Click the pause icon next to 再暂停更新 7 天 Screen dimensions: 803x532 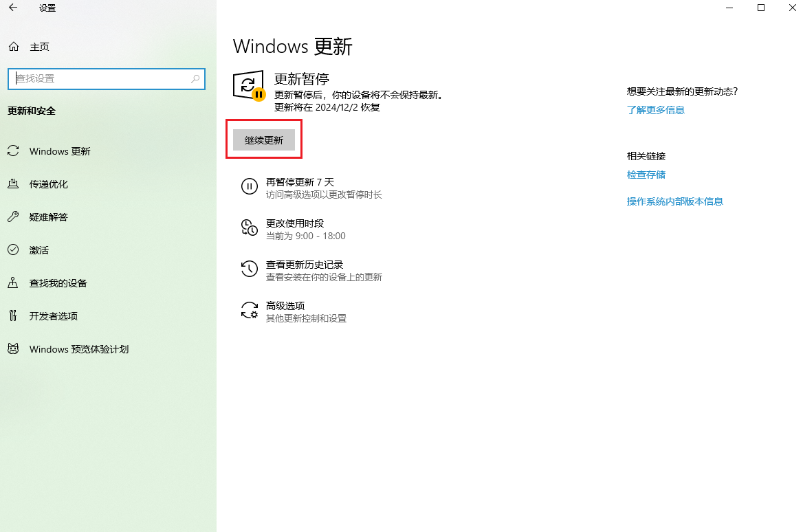[250, 186]
